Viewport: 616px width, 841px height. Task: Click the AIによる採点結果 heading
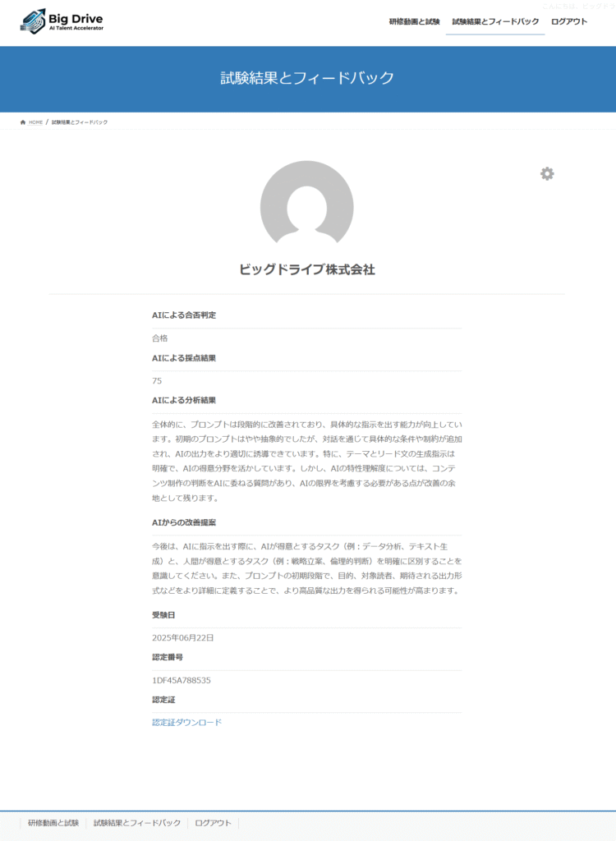184,358
